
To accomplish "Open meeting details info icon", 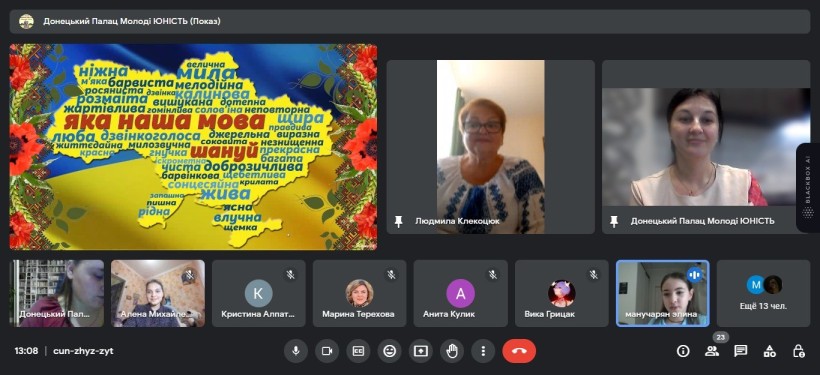I will [683, 351].
